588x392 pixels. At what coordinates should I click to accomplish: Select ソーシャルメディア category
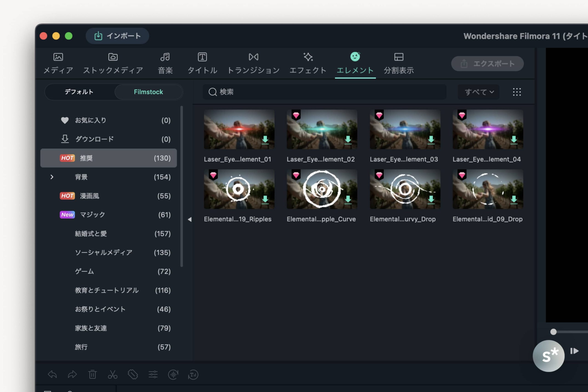point(108,253)
